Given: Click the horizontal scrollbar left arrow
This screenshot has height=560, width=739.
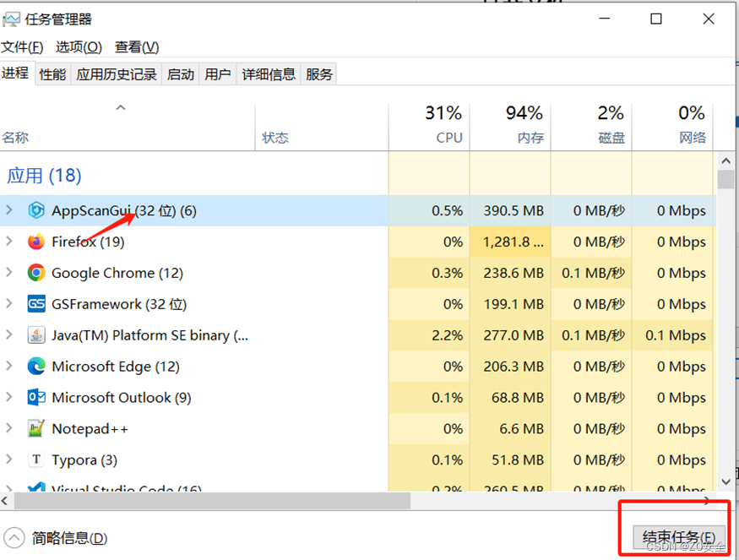Looking at the screenshot, I should [x=5, y=501].
